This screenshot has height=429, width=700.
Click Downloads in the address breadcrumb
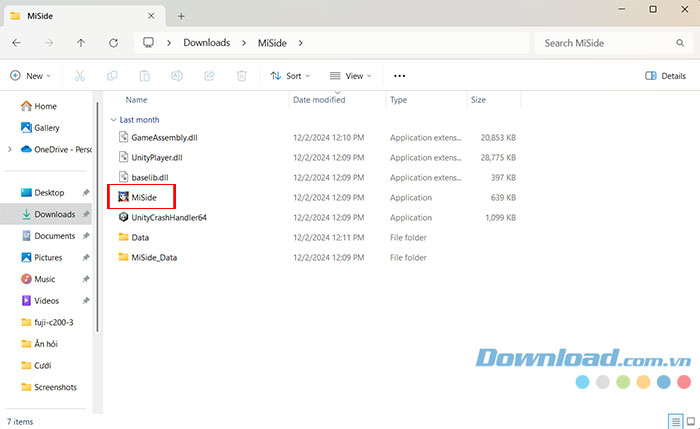point(207,43)
